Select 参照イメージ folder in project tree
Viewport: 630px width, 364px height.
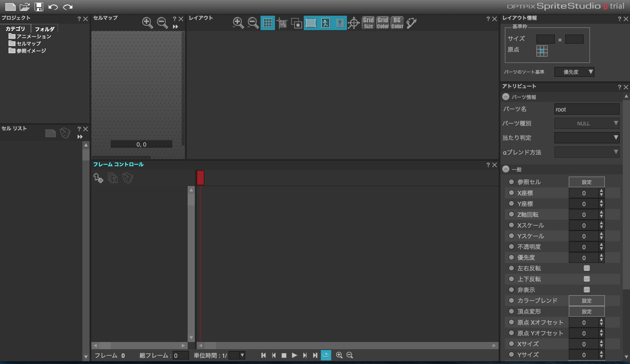point(27,51)
